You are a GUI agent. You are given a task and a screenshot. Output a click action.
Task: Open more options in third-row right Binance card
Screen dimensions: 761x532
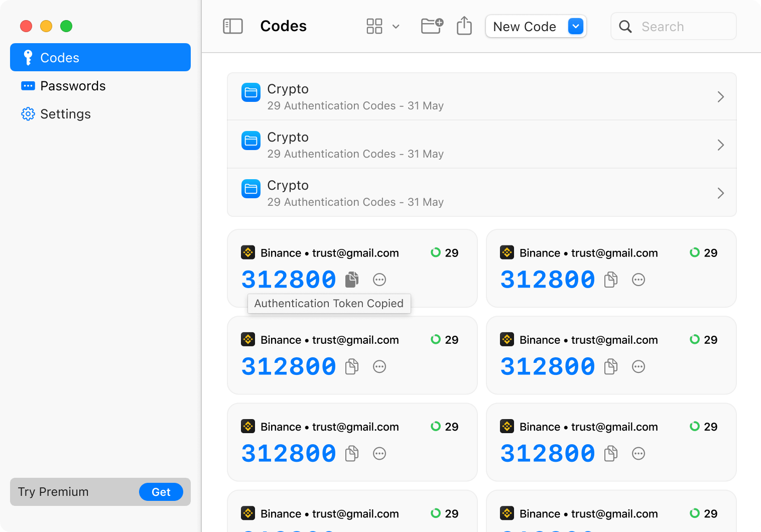pos(639,454)
